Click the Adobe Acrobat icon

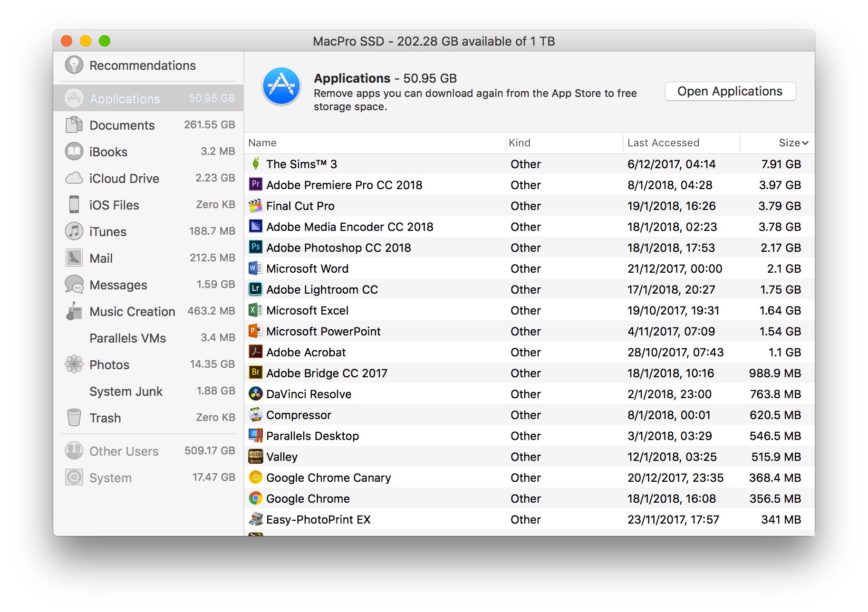[256, 352]
